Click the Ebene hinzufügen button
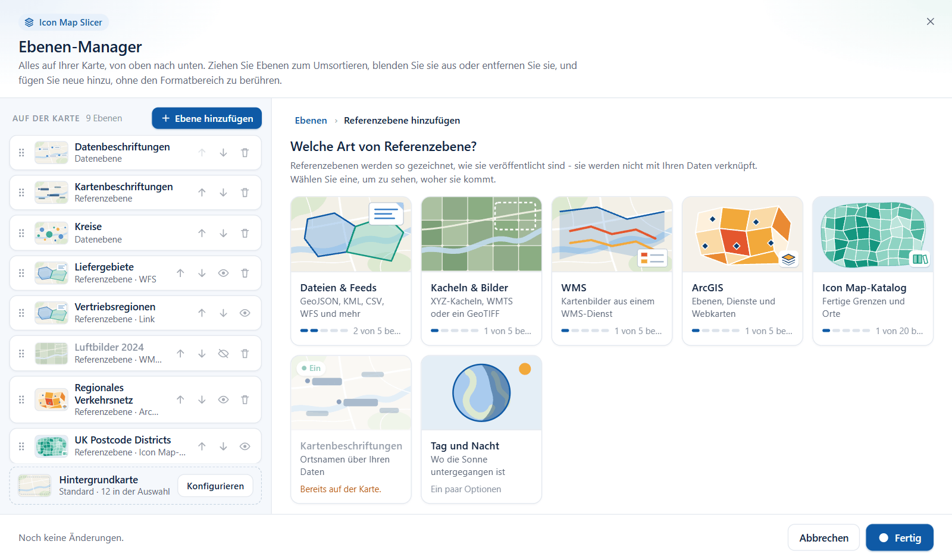Viewport: 952px width, 560px height. point(206,118)
